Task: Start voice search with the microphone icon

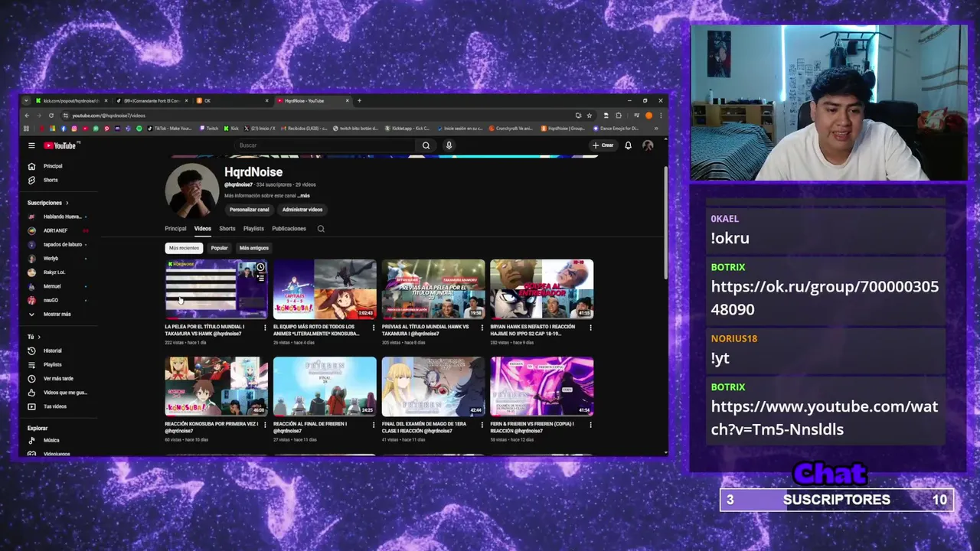Action: point(449,145)
